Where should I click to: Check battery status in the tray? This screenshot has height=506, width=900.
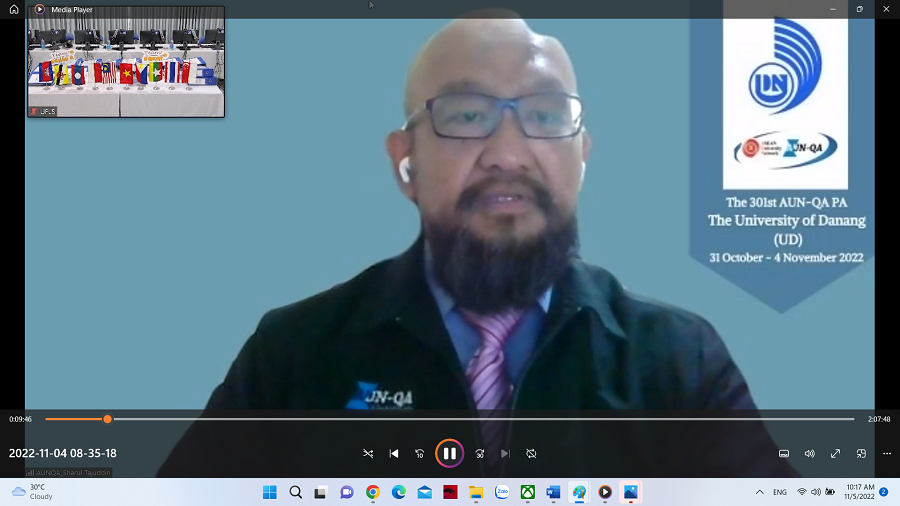[x=830, y=492]
